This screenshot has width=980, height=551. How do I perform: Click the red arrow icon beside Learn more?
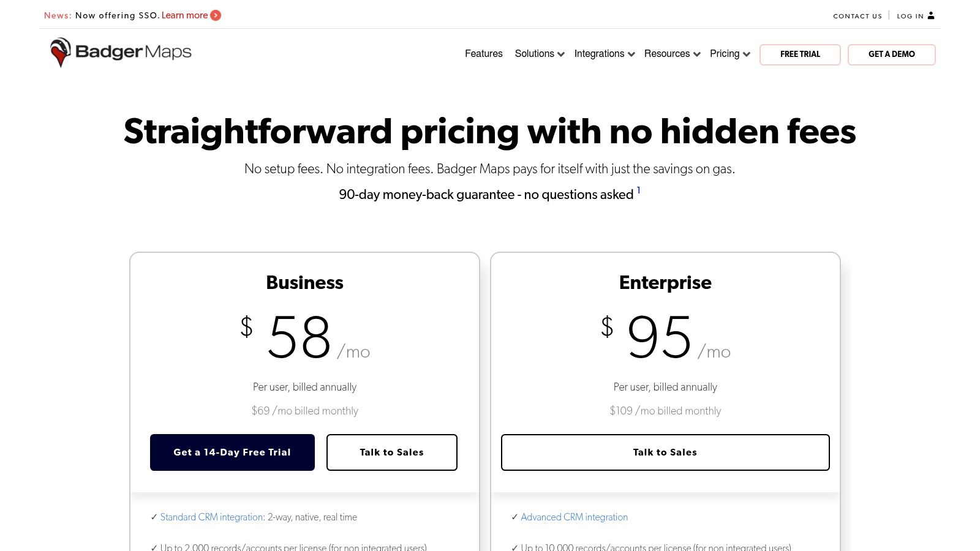[x=216, y=15]
